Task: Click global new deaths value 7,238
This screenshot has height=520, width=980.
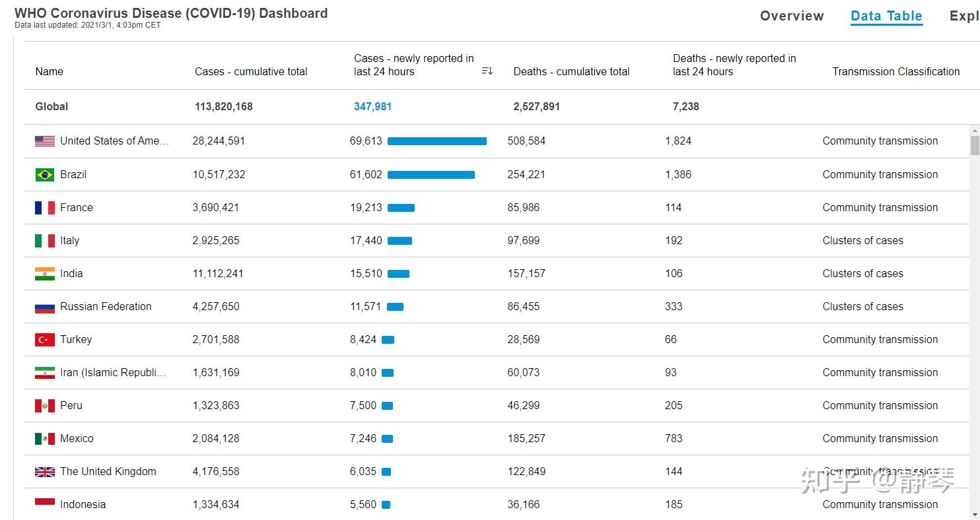Action: tap(686, 106)
